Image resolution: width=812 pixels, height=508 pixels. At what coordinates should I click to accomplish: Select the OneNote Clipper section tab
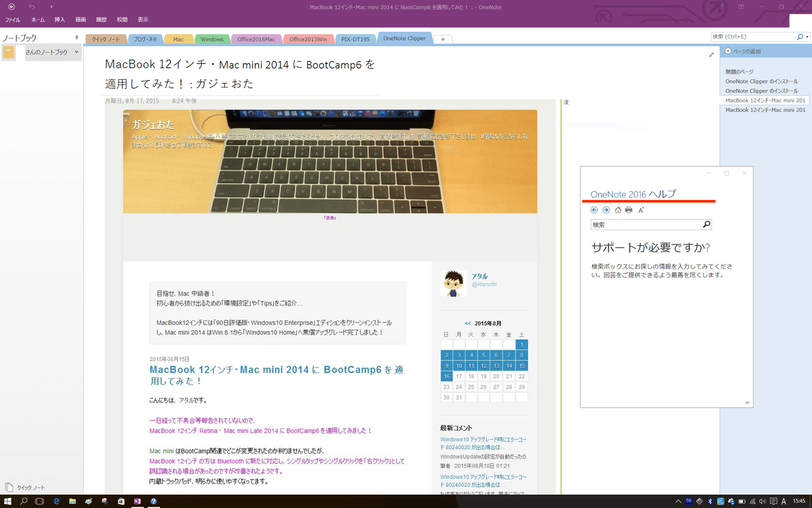click(x=405, y=38)
